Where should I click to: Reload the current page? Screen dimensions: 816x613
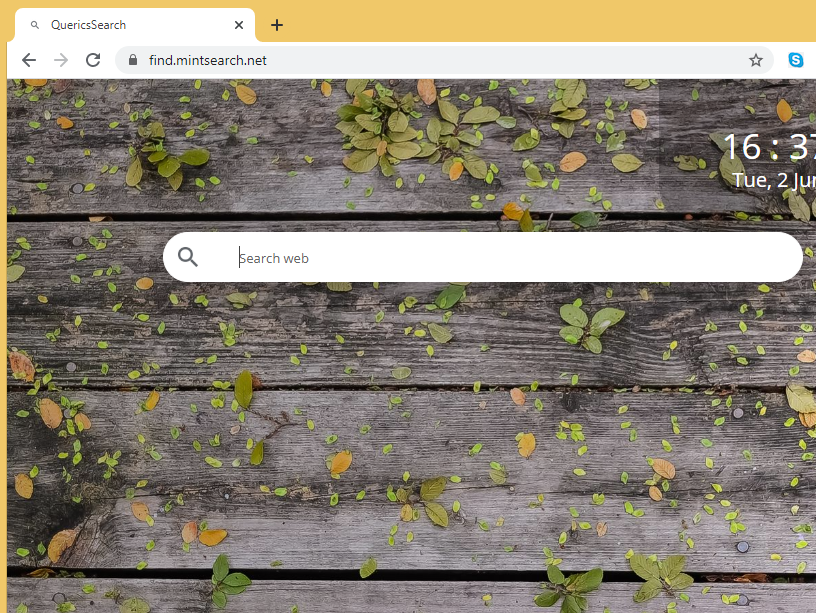(93, 60)
